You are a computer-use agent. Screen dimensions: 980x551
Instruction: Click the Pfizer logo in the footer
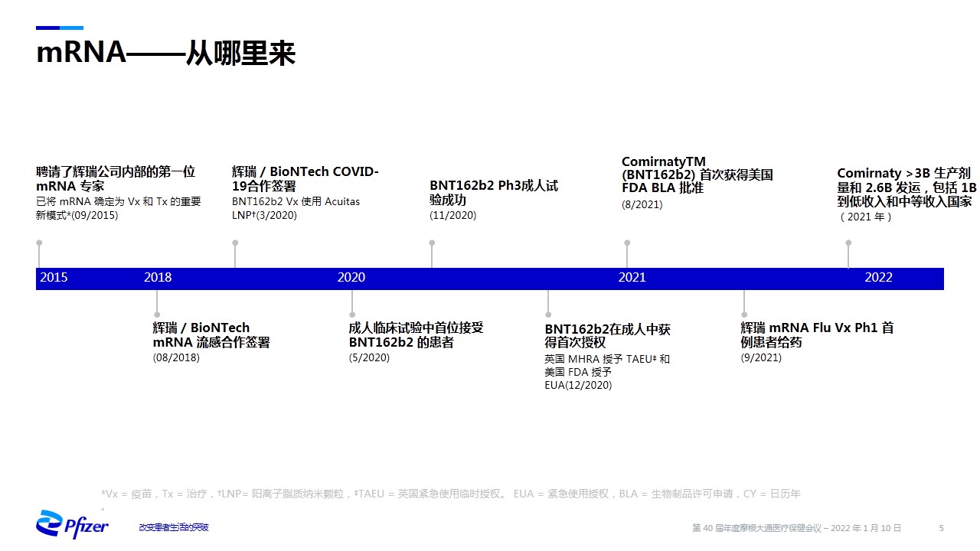tap(72, 525)
